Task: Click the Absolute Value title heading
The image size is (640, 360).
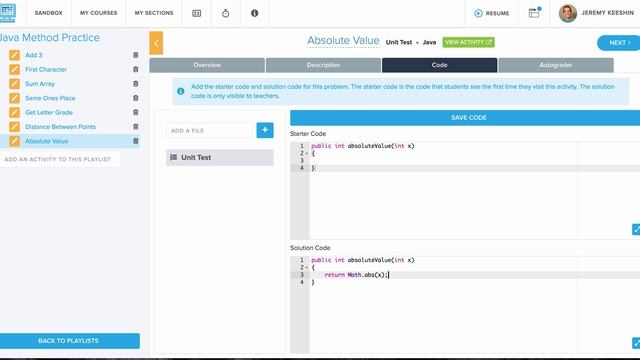Action: click(343, 41)
